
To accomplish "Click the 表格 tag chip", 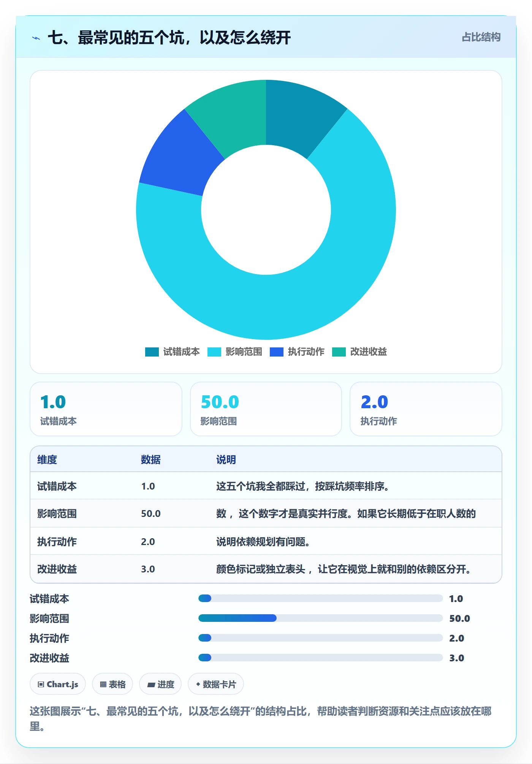I will click(112, 684).
